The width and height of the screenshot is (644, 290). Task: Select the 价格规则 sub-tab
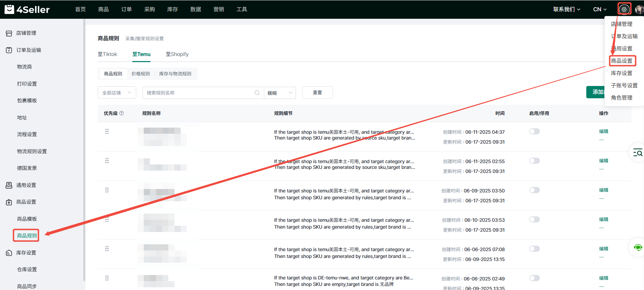141,74
